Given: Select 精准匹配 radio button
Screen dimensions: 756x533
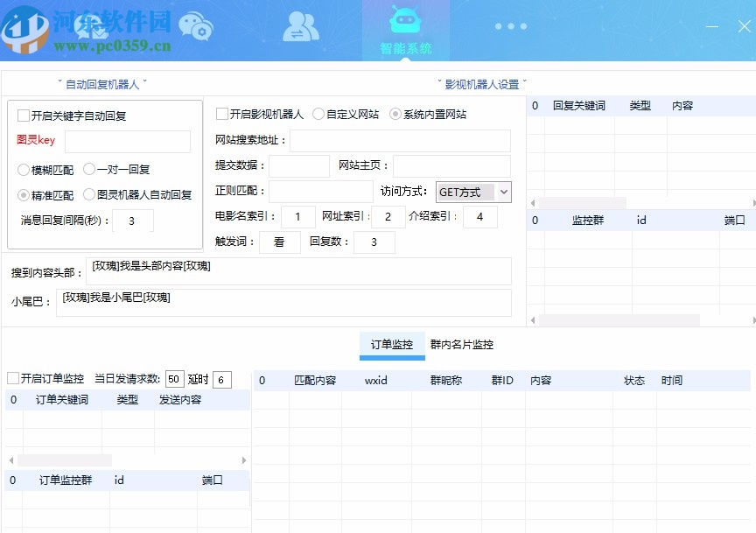Looking at the screenshot, I should click(x=23, y=195).
